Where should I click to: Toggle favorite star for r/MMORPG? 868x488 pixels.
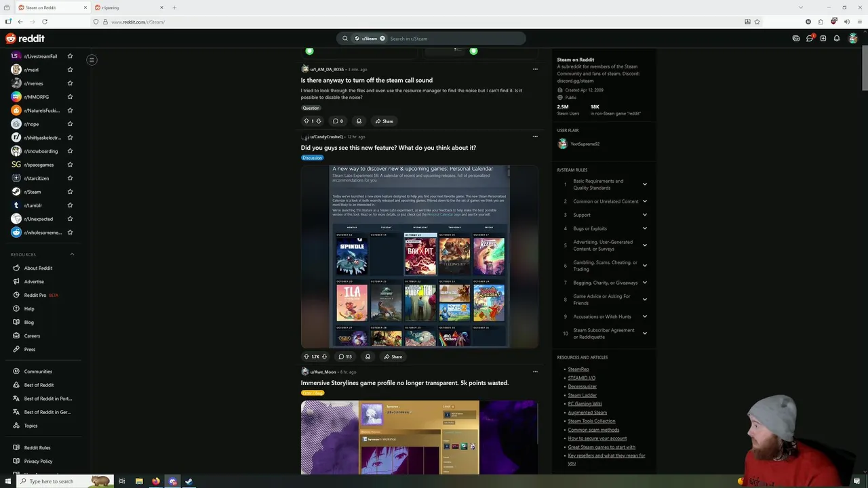(x=70, y=97)
